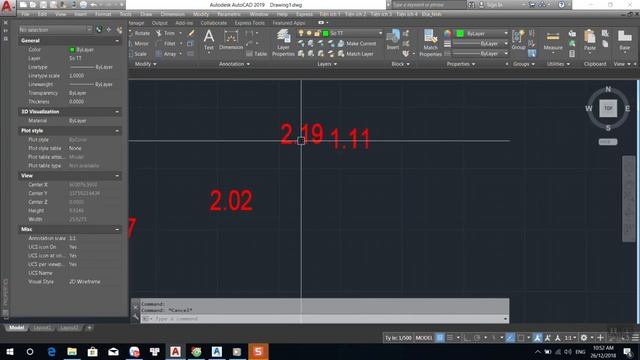
Task: Expand the Block panel
Action: pyautogui.click(x=400, y=64)
